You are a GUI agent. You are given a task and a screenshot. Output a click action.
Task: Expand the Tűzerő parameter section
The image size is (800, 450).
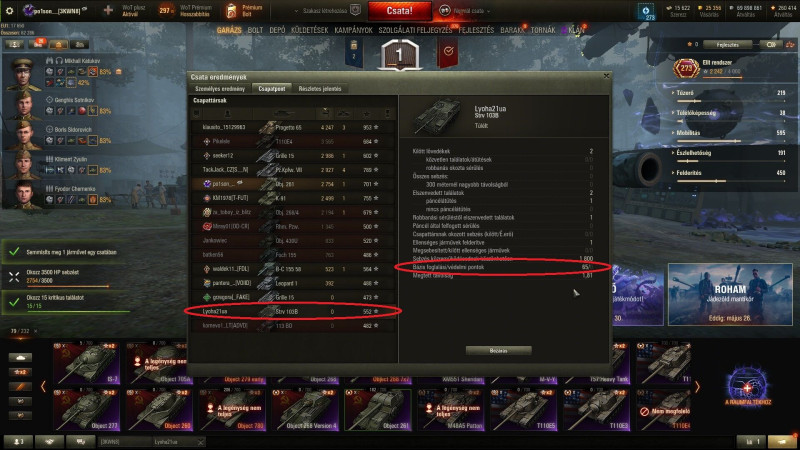(x=685, y=93)
